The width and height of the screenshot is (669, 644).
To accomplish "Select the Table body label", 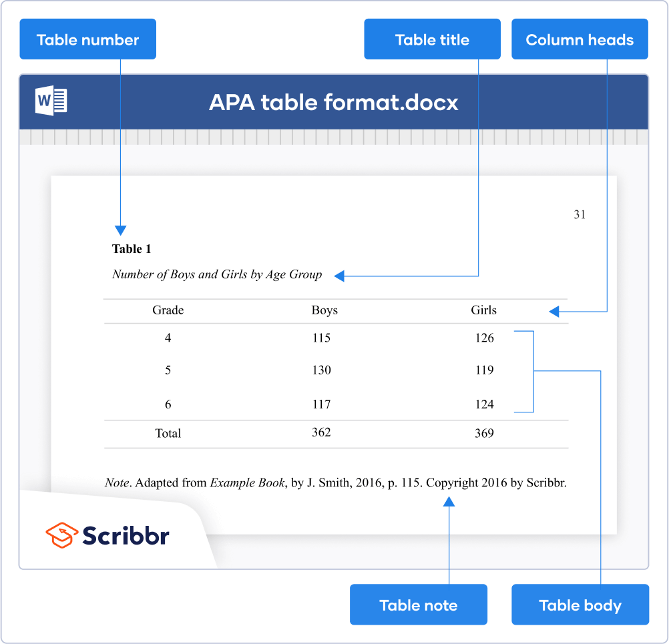I will click(x=580, y=605).
